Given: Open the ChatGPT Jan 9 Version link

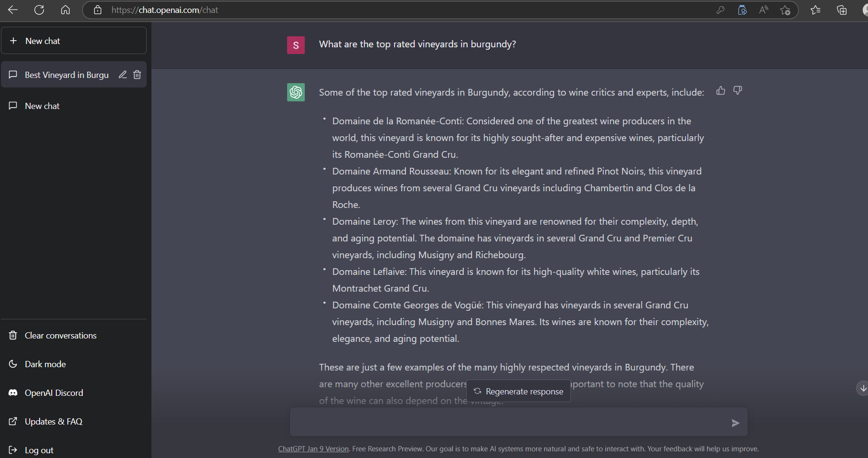Looking at the screenshot, I should 313,449.
